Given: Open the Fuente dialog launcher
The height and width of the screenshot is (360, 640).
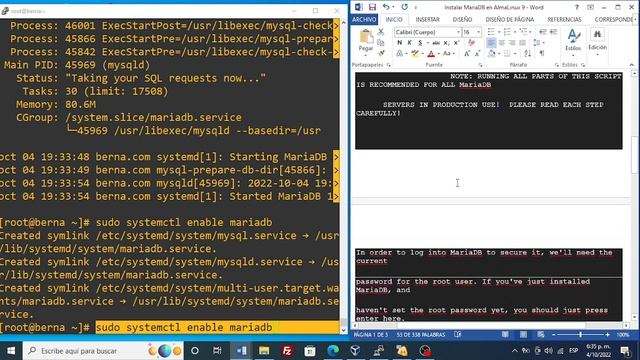Looking at the screenshot, I should click(x=480, y=65).
